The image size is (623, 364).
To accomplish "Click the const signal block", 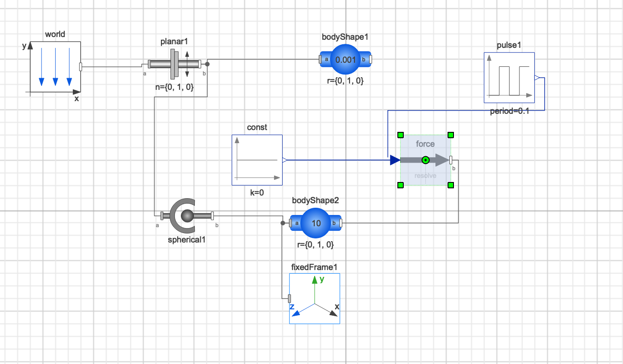I will pyautogui.click(x=257, y=160).
